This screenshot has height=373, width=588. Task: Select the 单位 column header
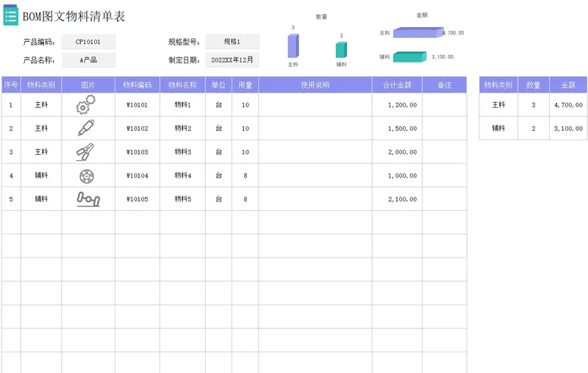click(x=218, y=84)
